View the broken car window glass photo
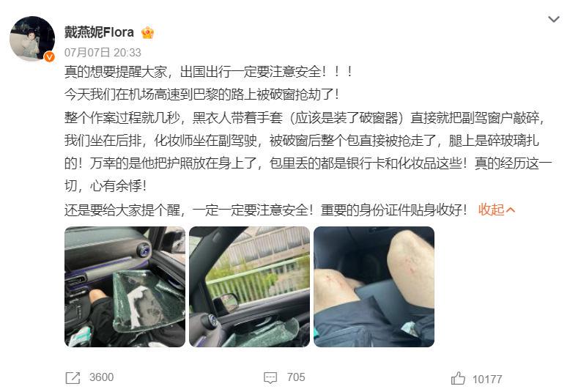Image resolution: width=570 pixels, height=392 pixels. click(125, 286)
